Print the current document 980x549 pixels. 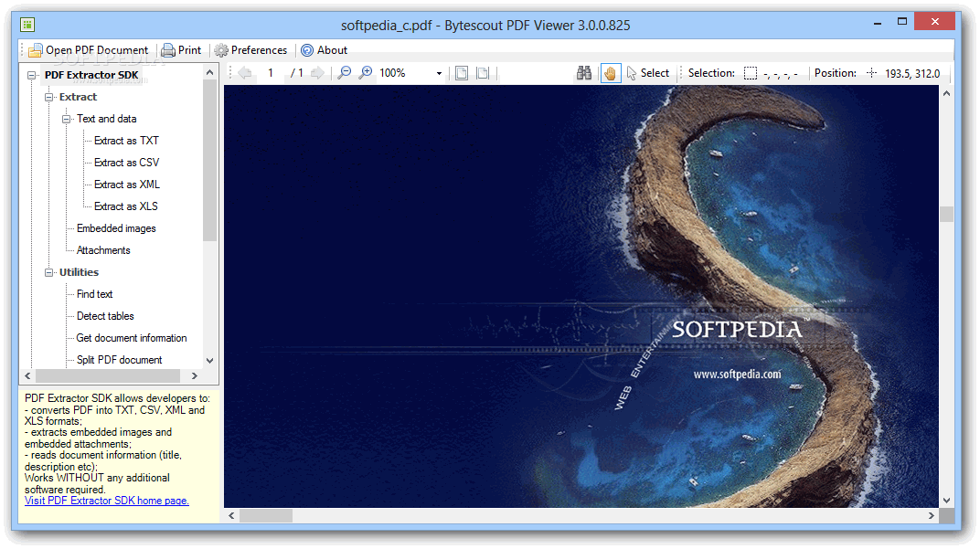click(x=181, y=50)
